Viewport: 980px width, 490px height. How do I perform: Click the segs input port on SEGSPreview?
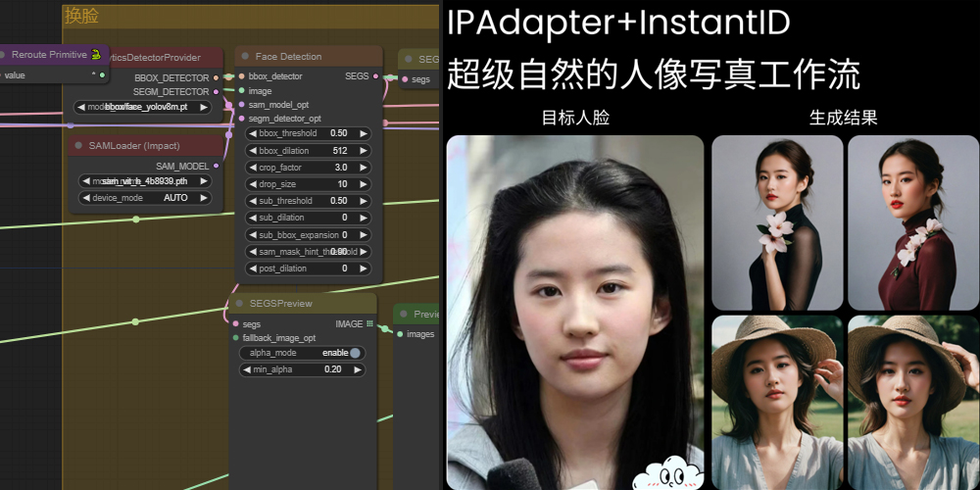click(235, 324)
